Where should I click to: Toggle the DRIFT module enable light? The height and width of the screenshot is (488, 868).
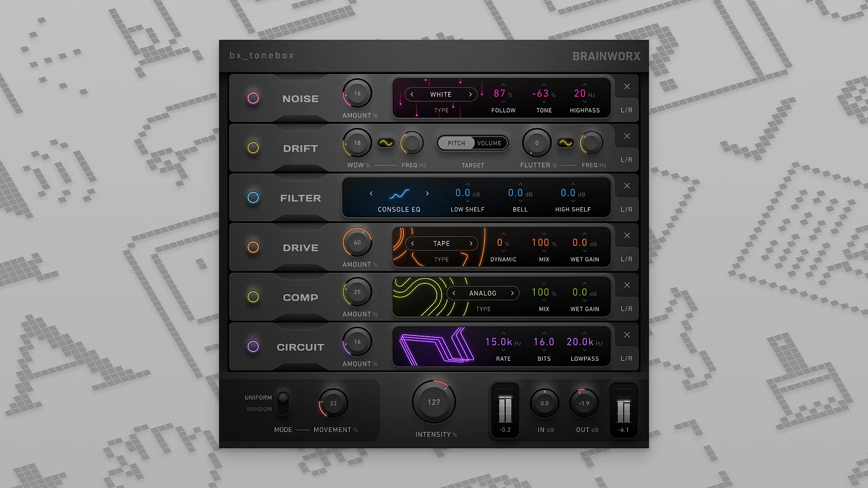point(253,148)
